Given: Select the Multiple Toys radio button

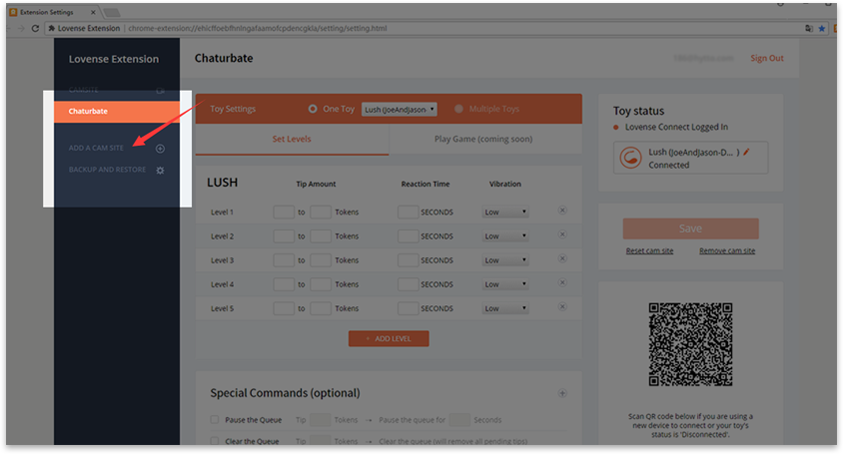Looking at the screenshot, I should pyautogui.click(x=460, y=109).
